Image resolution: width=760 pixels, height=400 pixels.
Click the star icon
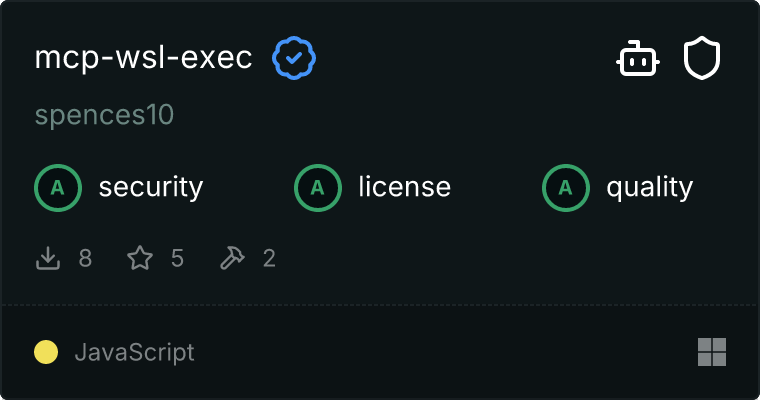[x=140, y=259]
